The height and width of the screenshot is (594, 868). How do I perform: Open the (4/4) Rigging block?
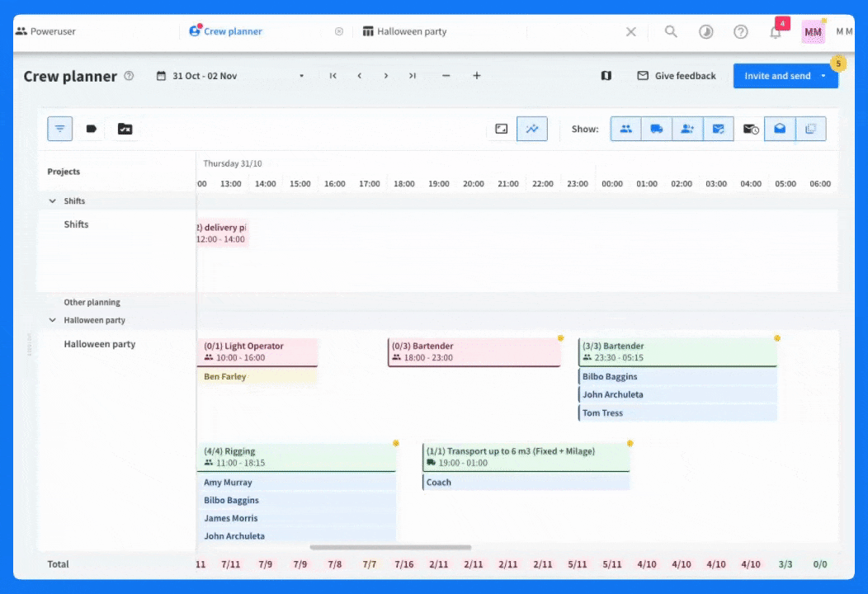[x=296, y=457]
